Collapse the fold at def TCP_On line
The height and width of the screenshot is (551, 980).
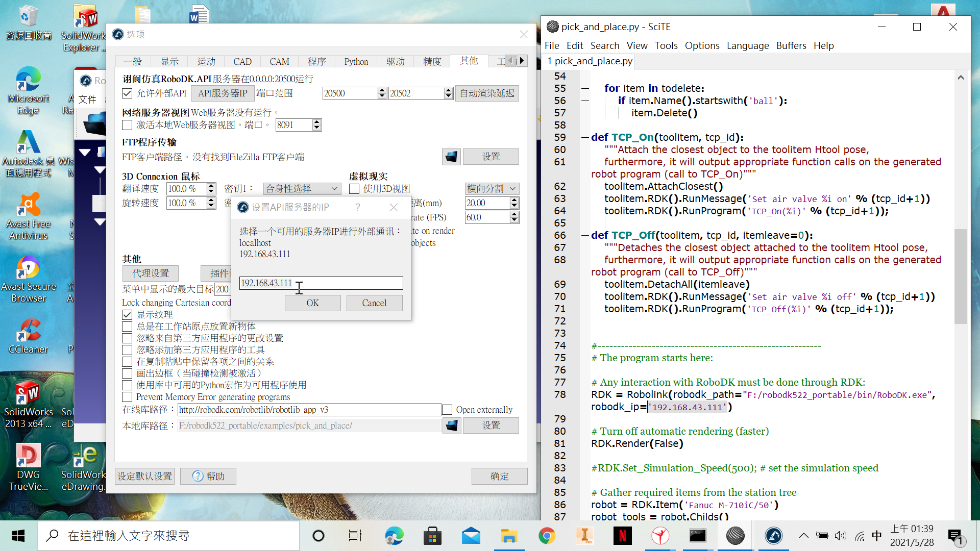pyautogui.click(x=585, y=137)
